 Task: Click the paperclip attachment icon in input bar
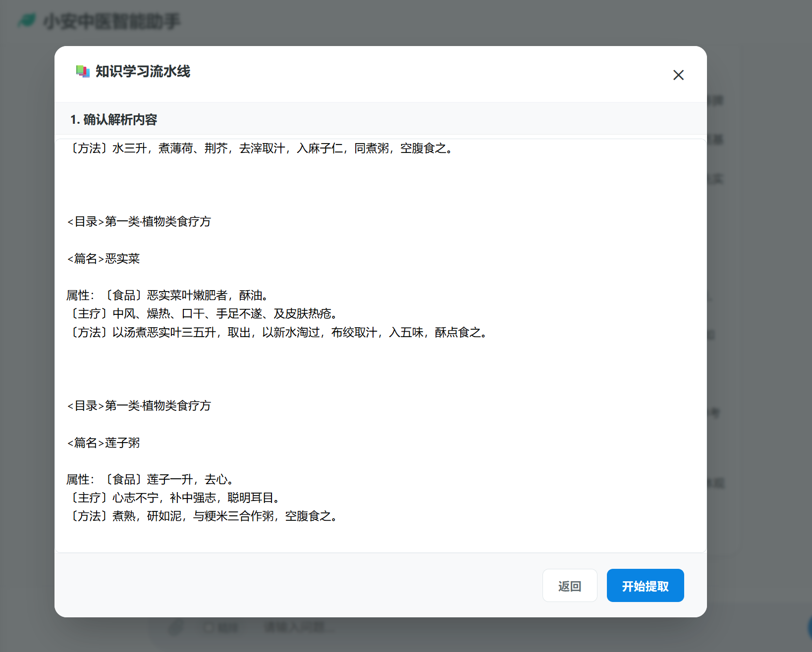(177, 627)
